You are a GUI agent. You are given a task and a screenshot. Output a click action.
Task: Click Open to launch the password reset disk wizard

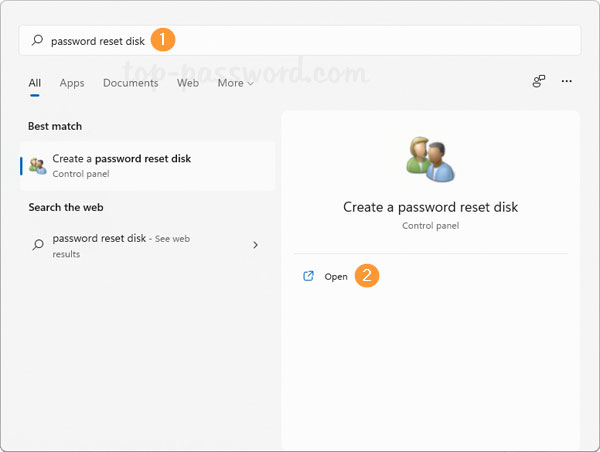click(336, 277)
